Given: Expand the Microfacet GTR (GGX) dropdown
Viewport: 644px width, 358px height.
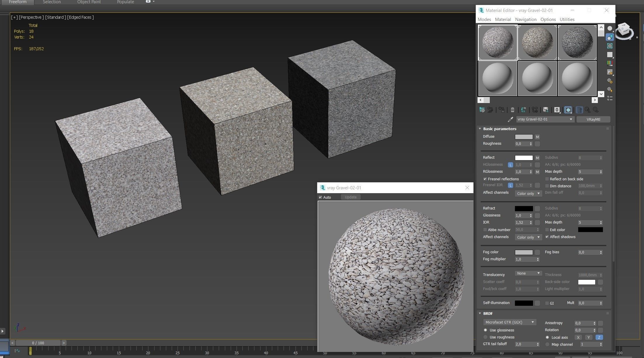Looking at the screenshot, I should click(510, 322).
